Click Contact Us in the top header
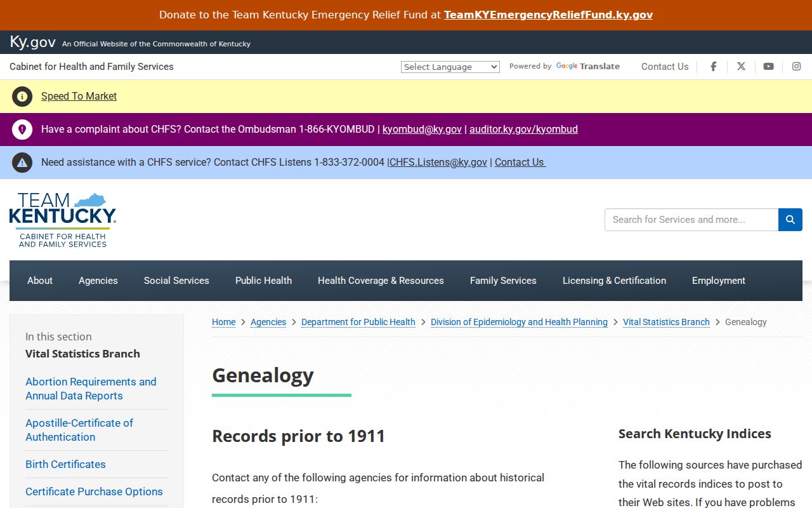812x508 pixels. 665,67
